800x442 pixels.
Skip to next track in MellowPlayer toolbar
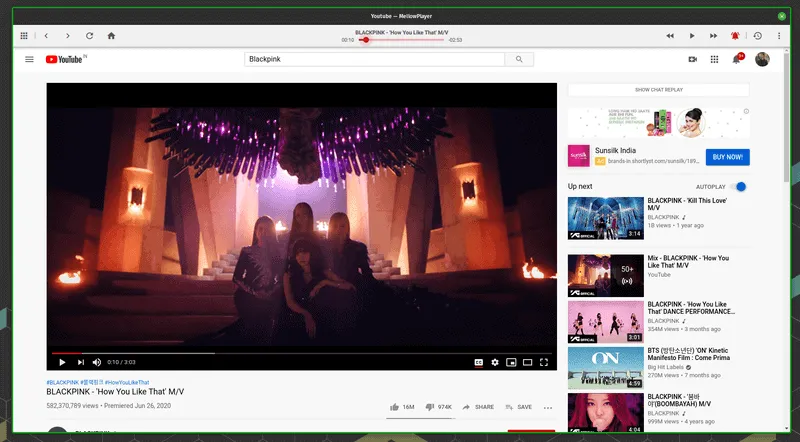[713, 36]
